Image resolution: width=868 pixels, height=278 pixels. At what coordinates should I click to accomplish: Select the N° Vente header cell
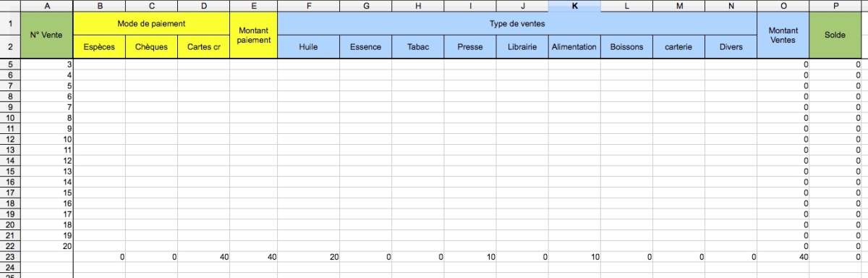47,35
